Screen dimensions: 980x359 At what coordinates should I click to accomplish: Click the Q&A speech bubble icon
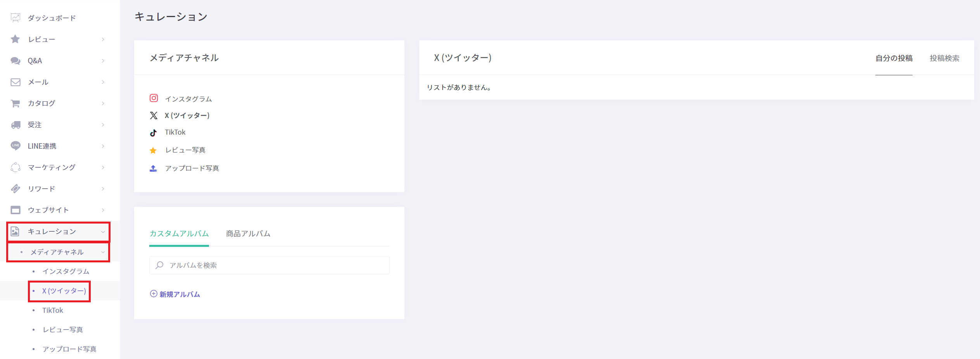tap(16, 61)
